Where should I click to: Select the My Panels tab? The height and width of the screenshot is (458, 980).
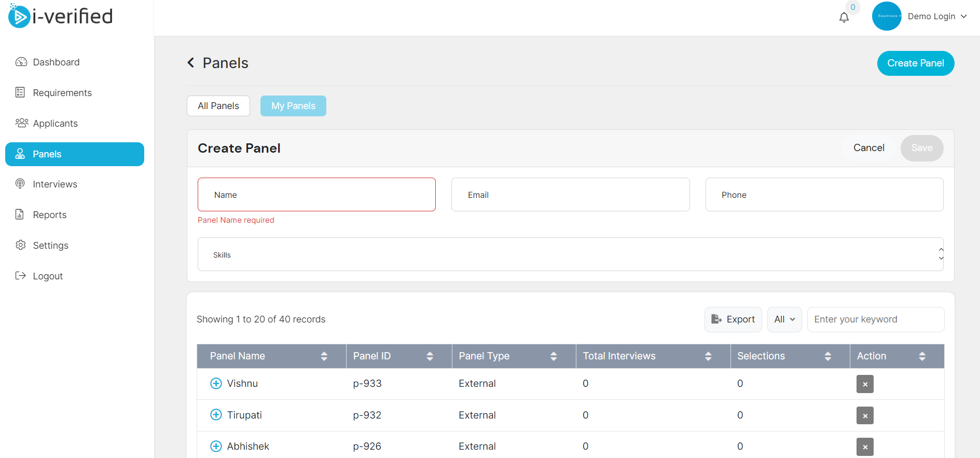(293, 106)
